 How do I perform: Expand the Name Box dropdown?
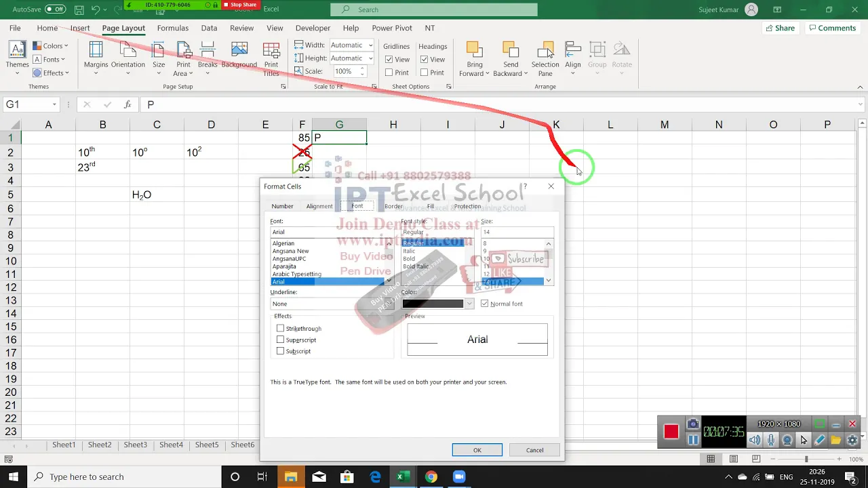54,104
